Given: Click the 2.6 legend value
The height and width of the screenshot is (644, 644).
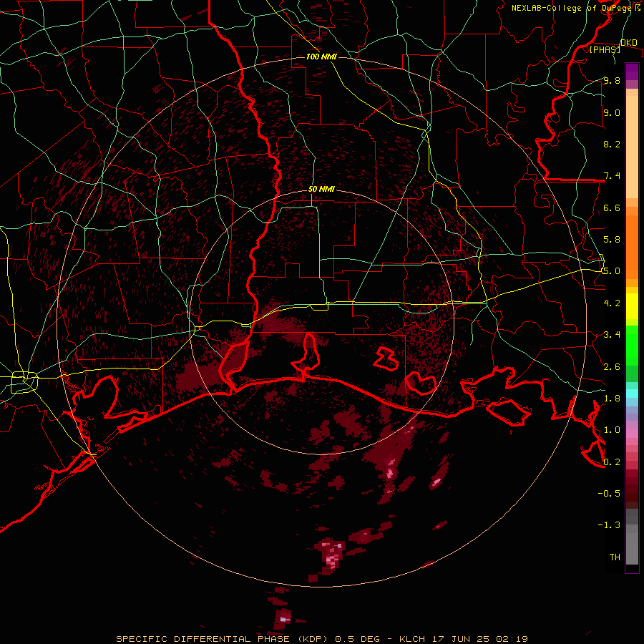Looking at the screenshot, I should click(612, 366).
